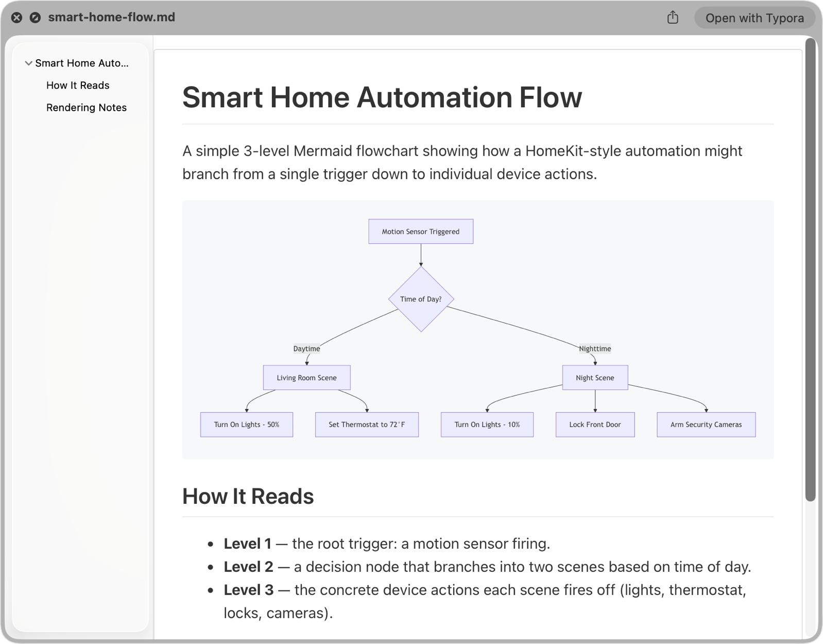Click the Motion Sensor Triggered node
823x644 pixels.
pyautogui.click(x=421, y=231)
